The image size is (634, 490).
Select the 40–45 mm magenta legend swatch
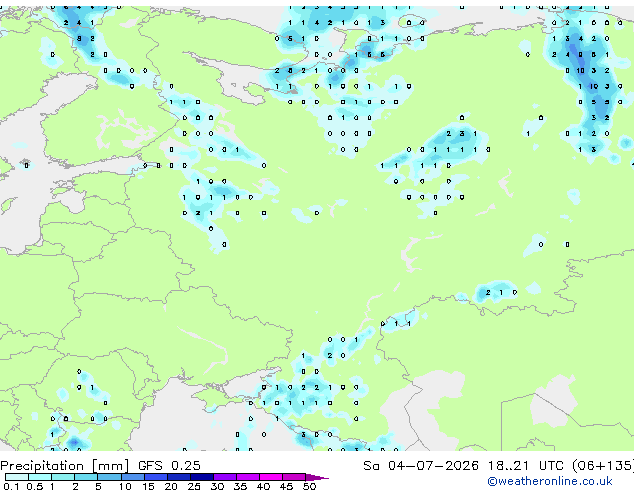point(271,477)
